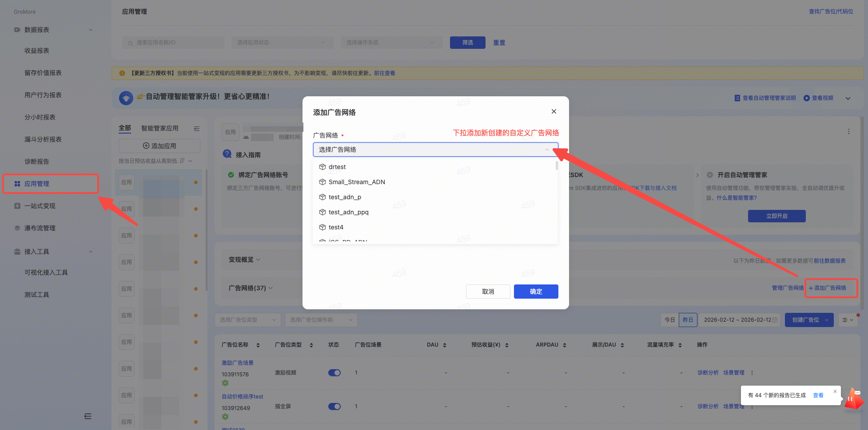Toggle the 自动价格排序test status switch

(x=334, y=406)
